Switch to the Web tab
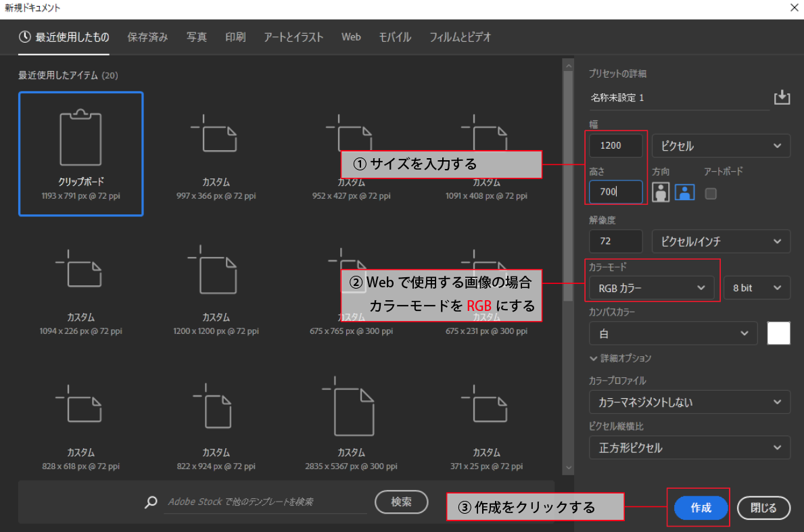The width and height of the screenshot is (804, 532). coord(351,37)
